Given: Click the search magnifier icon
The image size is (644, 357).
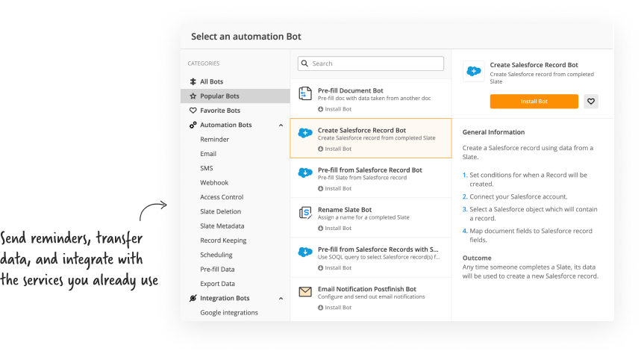Looking at the screenshot, I should coord(304,63).
